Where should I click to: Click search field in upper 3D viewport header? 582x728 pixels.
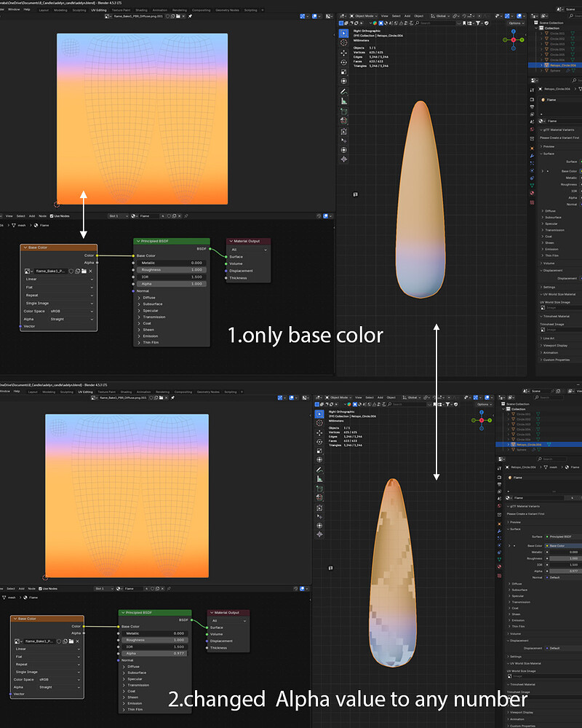click(437, 23)
